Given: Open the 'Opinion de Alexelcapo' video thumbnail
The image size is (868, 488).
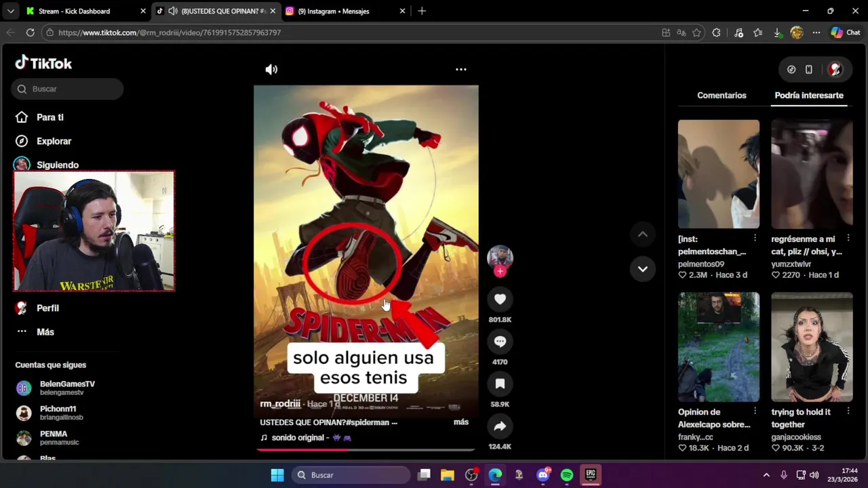Looking at the screenshot, I should [x=718, y=347].
